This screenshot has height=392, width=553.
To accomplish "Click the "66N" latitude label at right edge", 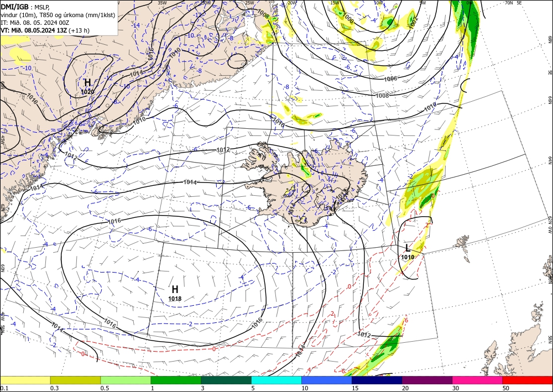I will [550, 101].
